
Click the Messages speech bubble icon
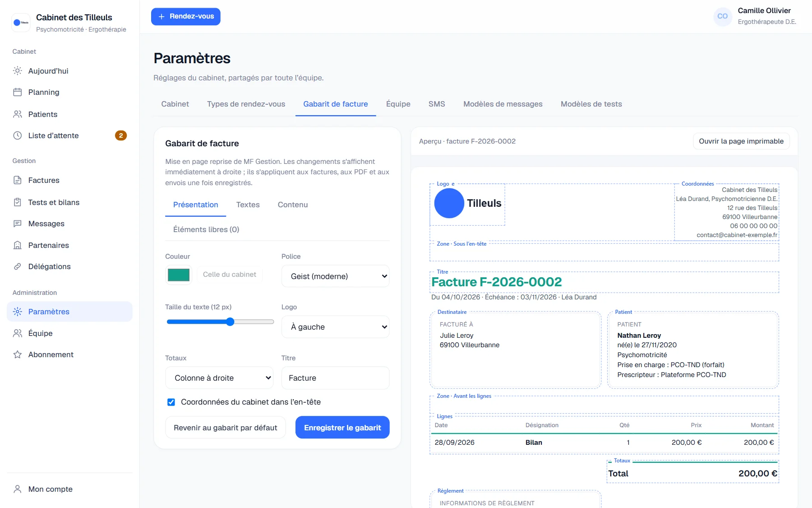click(x=18, y=224)
